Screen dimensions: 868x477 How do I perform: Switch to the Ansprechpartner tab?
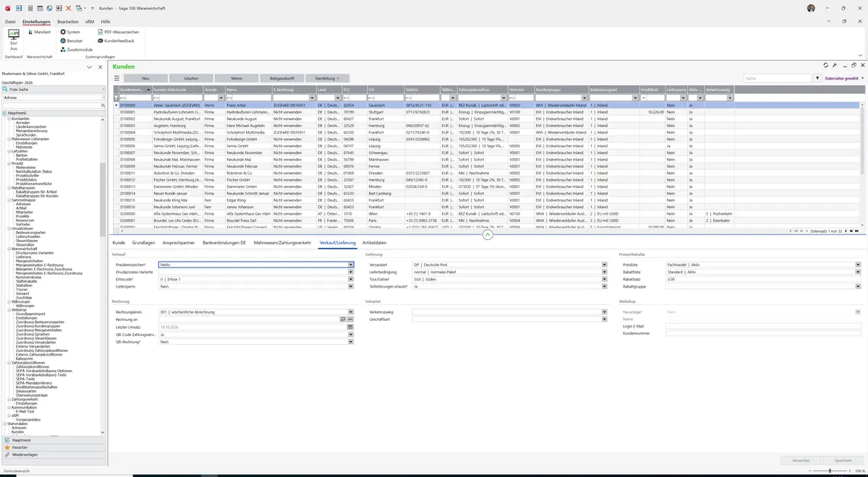coord(179,243)
